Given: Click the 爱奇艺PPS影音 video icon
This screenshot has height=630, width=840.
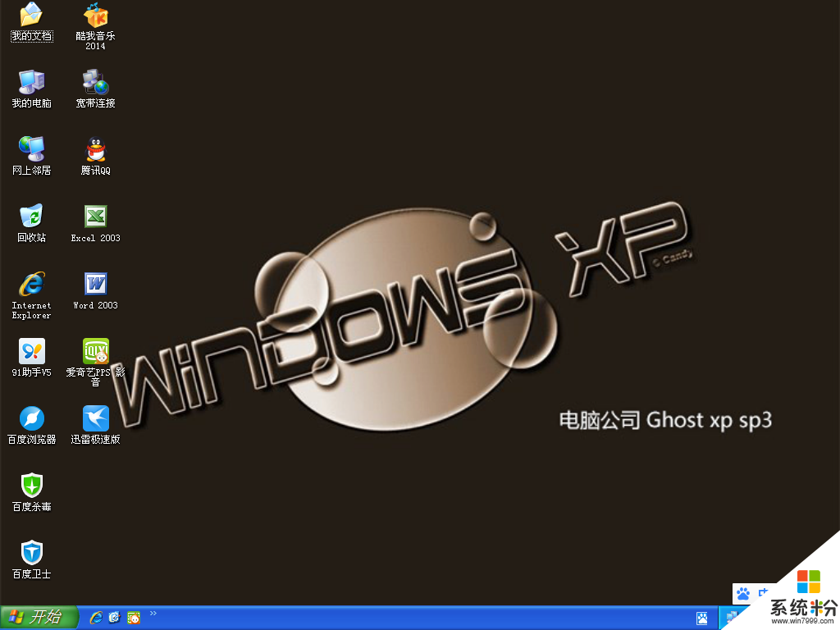Looking at the screenshot, I should [96, 351].
